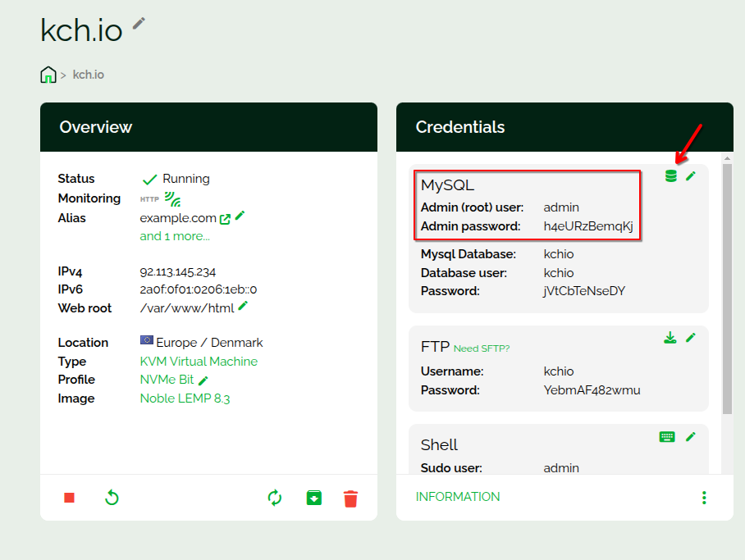
Task: Stop the server with the red square
Action: (70, 498)
